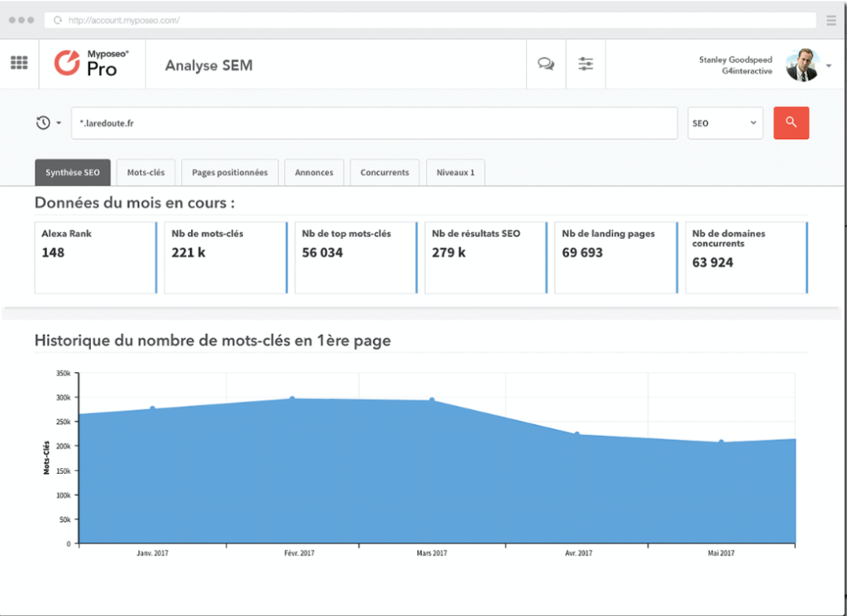Click the Alexa Rank card
The height and width of the screenshot is (616, 847).
(96, 257)
